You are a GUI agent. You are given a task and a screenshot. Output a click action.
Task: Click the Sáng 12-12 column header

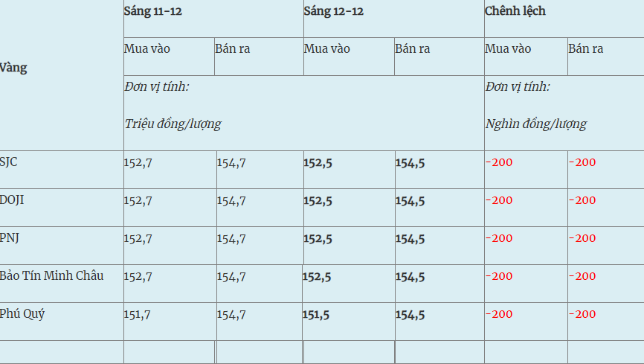pos(334,11)
